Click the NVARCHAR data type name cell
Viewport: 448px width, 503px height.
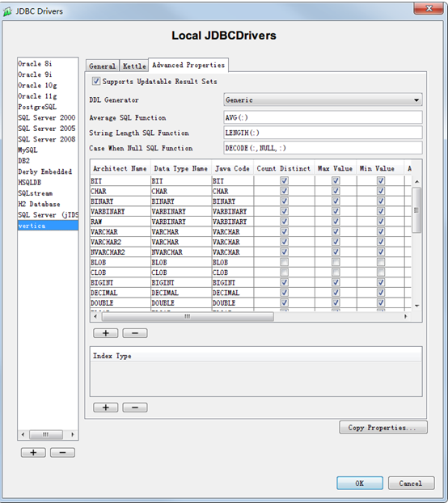pyautogui.click(x=181, y=252)
